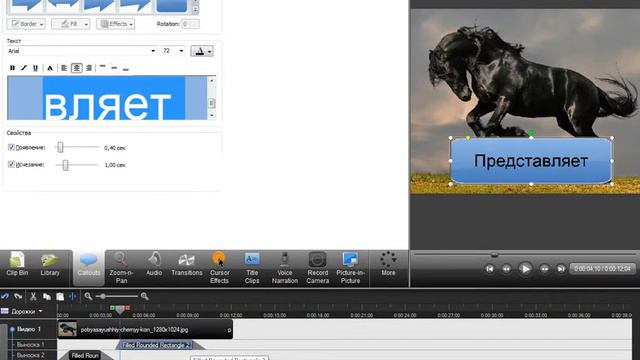Click the green rotation handle on callout
This screenshot has width=640, height=360.
pos(531,132)
